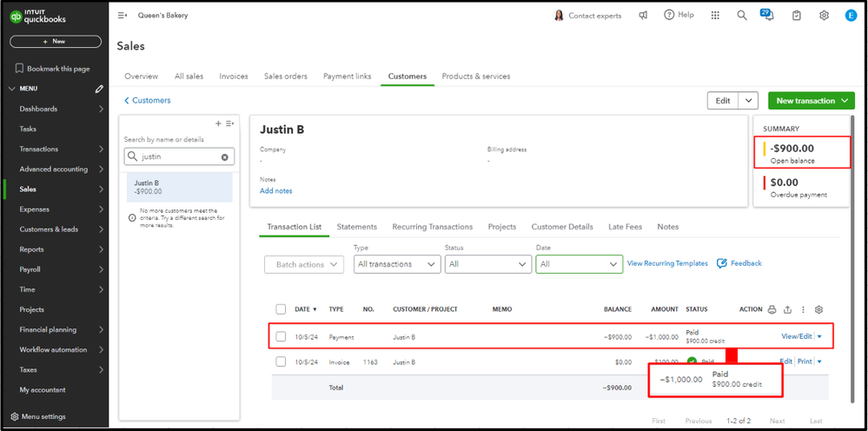Open the Edit button dropdown arrow

click(x=748, y=101)
